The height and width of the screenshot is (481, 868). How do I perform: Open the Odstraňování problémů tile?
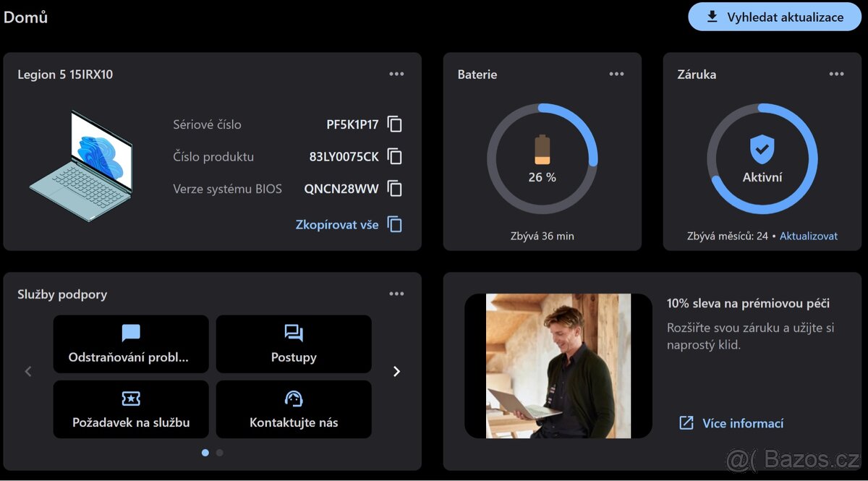tap(131, 344)
